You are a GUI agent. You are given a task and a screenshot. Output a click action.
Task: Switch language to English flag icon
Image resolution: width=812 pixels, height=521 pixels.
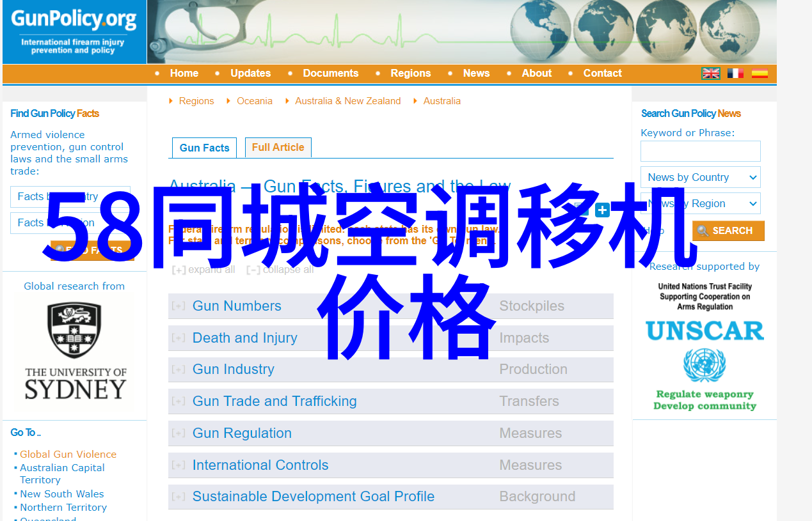711,74
